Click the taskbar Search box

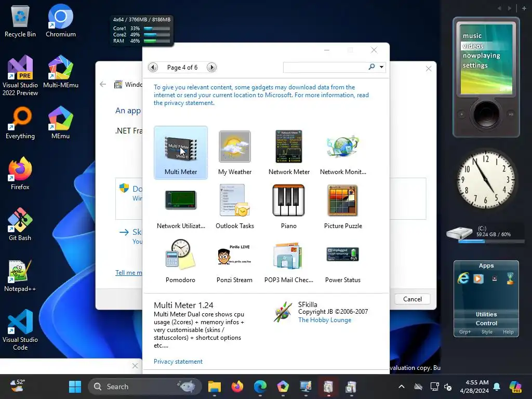pyautogui.click(x=145, y=387)
